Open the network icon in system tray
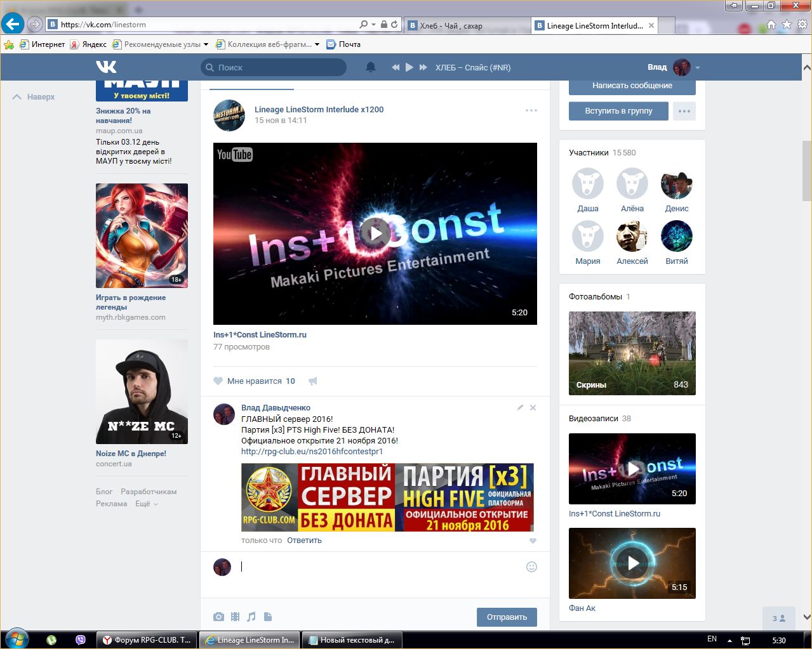This screenshot has width=812, height=649. click(746, 641)
